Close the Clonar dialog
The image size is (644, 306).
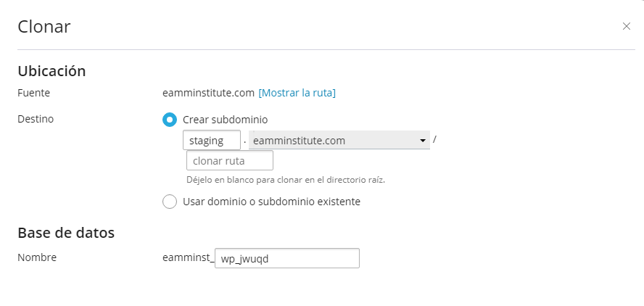(x=627, y=27)
